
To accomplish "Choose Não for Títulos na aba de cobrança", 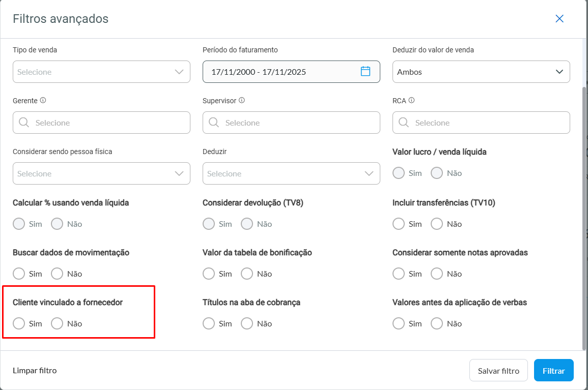I will (247, 323).
